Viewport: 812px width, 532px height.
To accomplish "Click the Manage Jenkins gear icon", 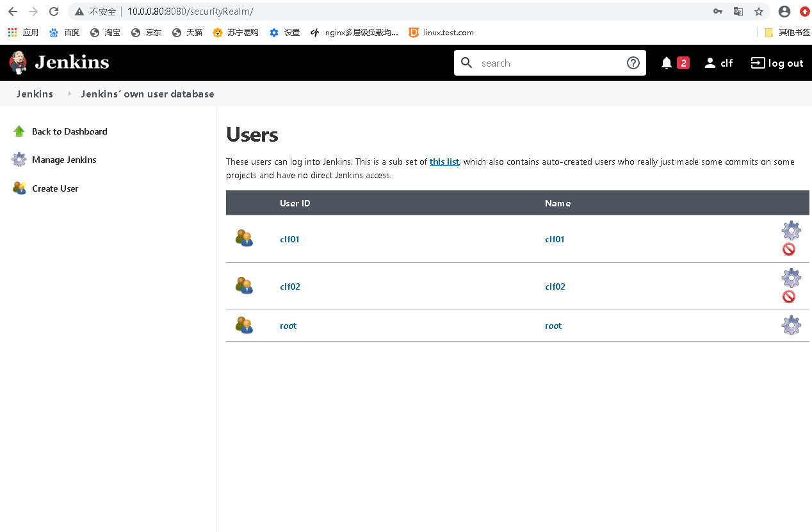I will coord(19,160).
